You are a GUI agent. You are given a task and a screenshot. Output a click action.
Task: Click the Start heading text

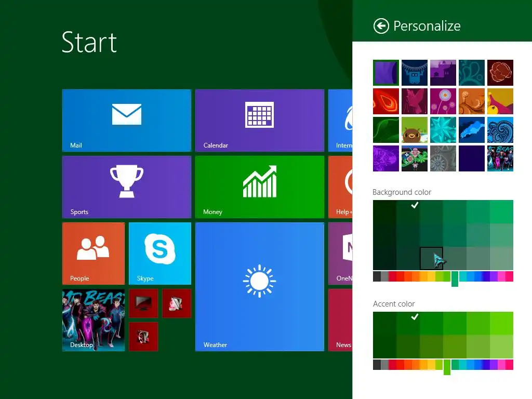pyautogui.click(x=89, y=42)
